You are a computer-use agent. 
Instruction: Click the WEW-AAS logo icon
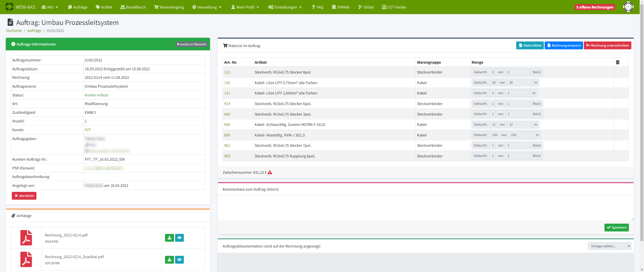(x=9, y=7)
